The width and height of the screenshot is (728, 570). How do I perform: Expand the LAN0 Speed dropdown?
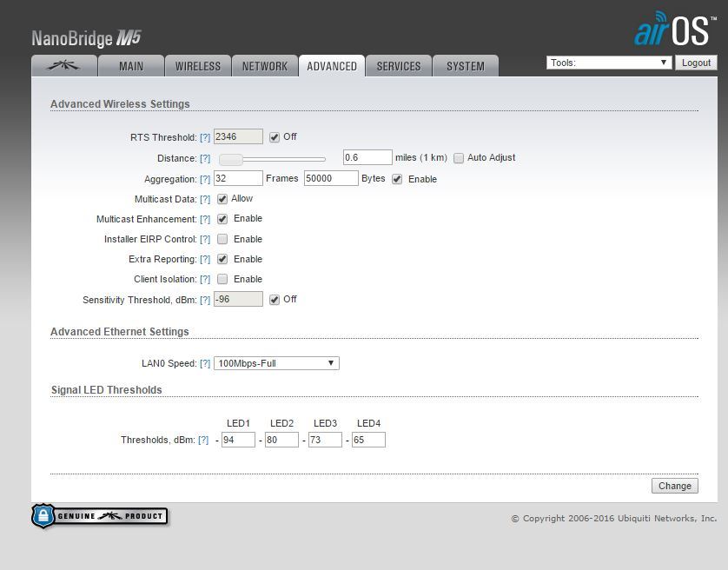pyautogui.click(x=276, y=363)
